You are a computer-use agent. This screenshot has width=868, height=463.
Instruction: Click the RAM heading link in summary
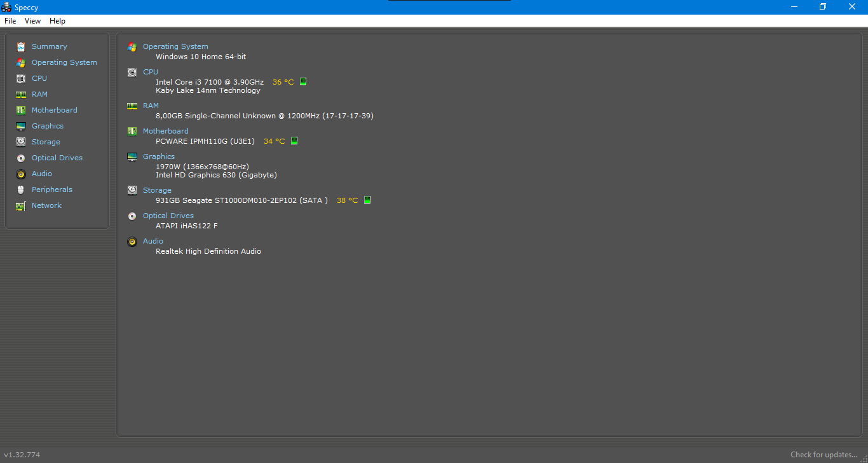point(151,106)
